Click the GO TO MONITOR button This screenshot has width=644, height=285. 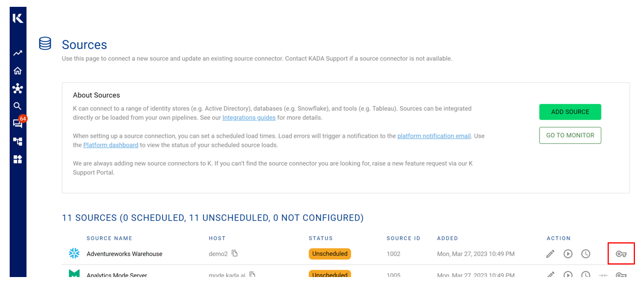(x=570, y=135)
